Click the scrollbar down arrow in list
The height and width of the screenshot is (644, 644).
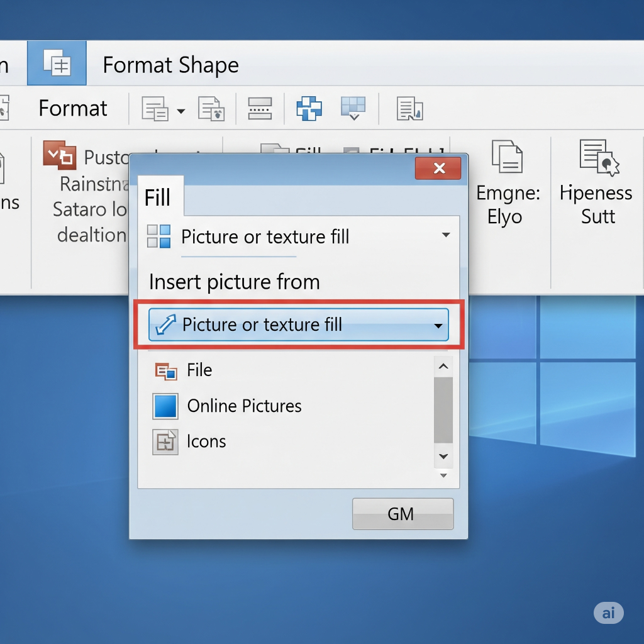click(443, 457)
